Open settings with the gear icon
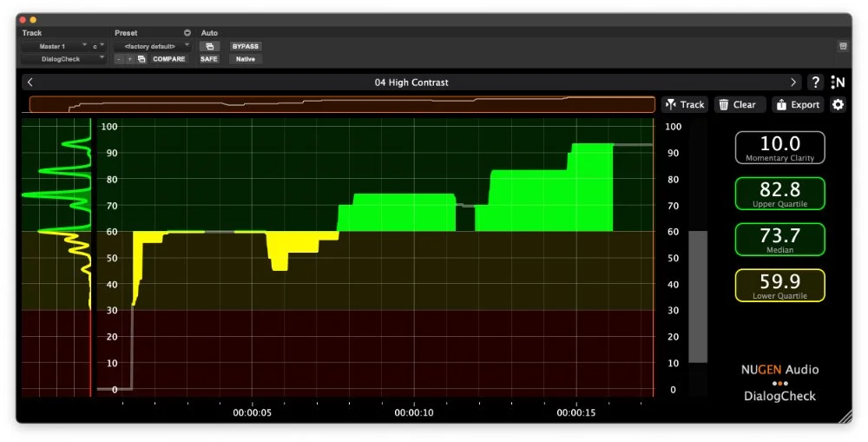 click(838, 104)
